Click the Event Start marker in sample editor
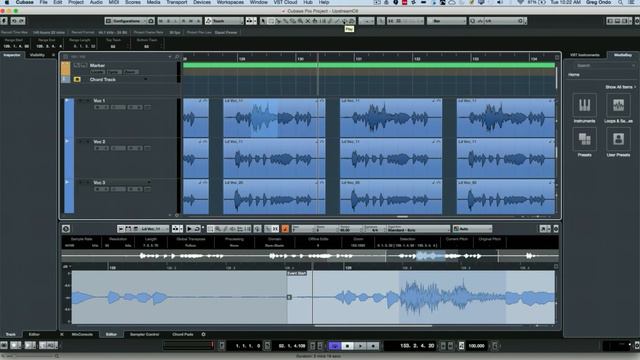640x360 pixels. 297,273
